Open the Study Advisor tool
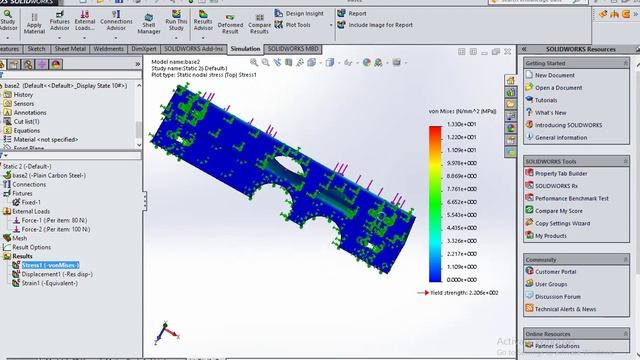This screenshot has width=640, height=360. pos(8,21)
